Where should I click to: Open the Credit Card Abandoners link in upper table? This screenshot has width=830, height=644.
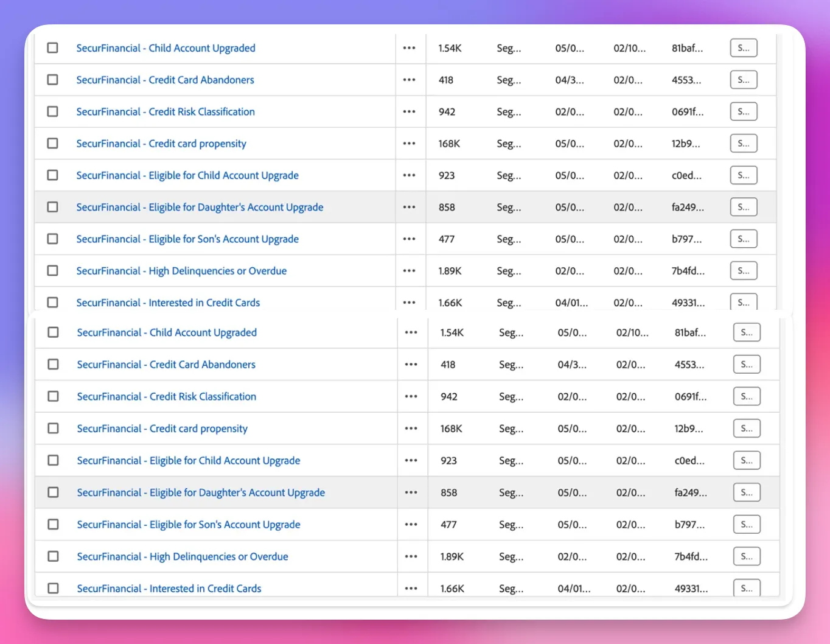[x=165, y=80]
